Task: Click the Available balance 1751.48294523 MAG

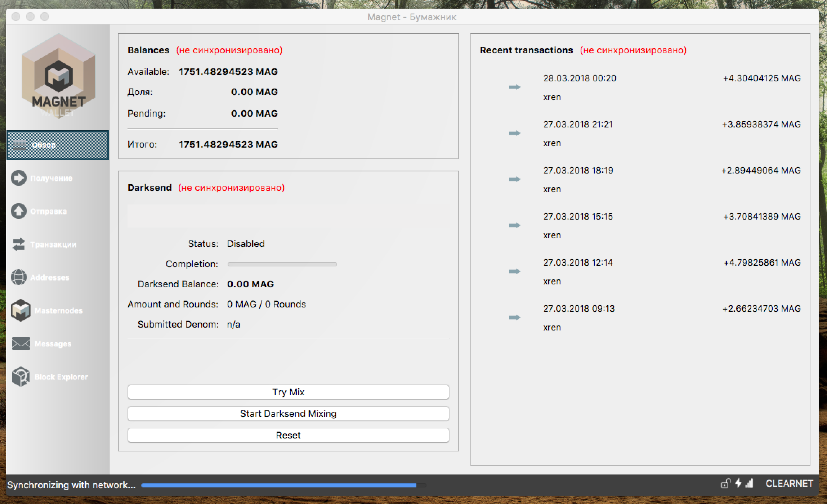Action: [x=228, y=72]
